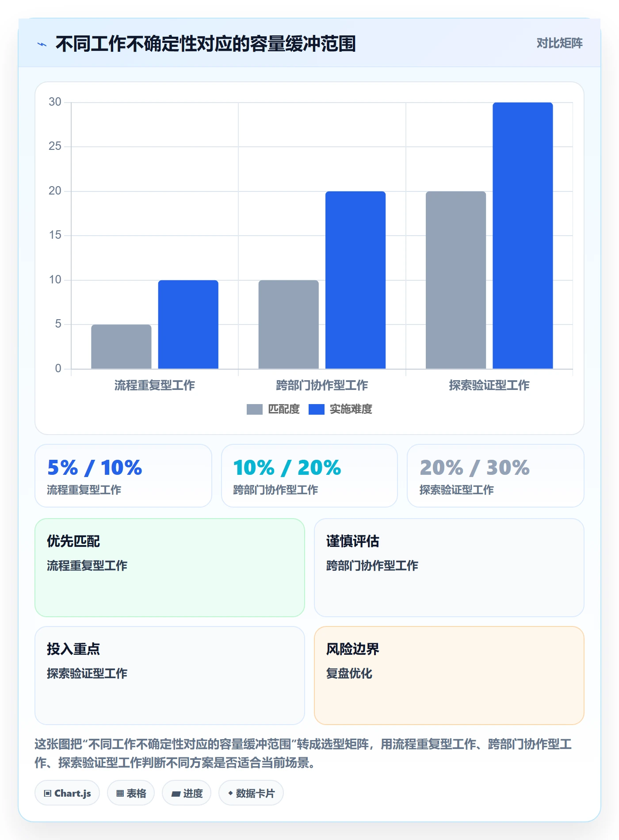Select the 投入重点 card
Image resolution: width=619 pixels, height=840 pixels.
tap(170, 676)
